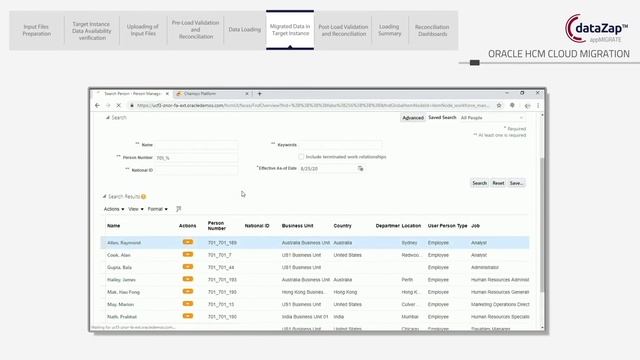Screen dimensions: 640x360
Task: Open the Allen, Raymond person link
Action: (124, 242)
